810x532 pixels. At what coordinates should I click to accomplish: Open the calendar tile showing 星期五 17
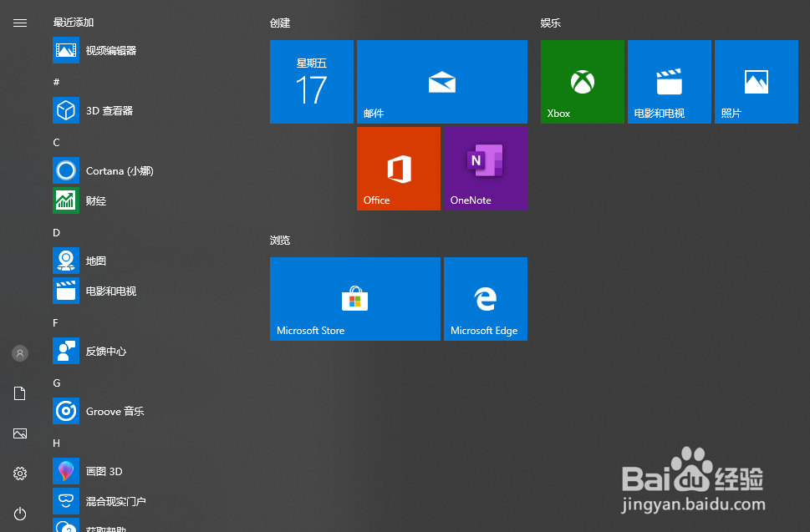click(312, 82)
